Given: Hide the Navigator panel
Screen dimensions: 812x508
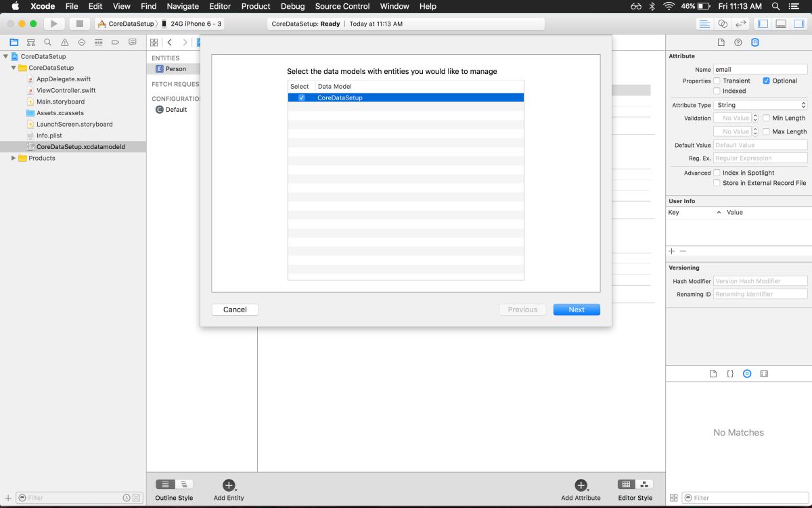Looking at the screenshot, I should point(763,24).
